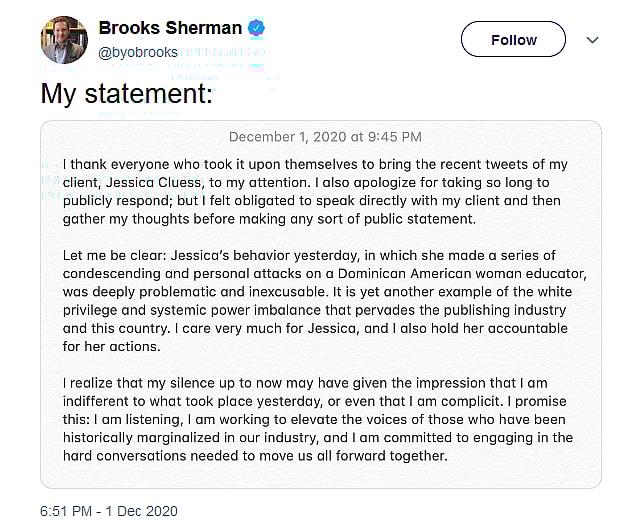Image resolution: width=640 pixels, height=531 pixels.
Task: Open Brooks Sherman's profile avatar photo
Action: pyautogui.click(x=64, y=40)
